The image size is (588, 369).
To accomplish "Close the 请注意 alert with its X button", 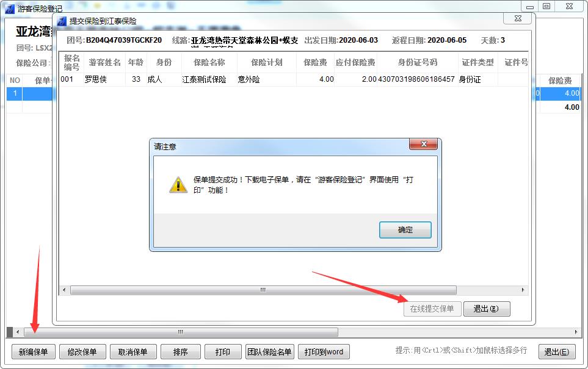I will pos(423,144).
